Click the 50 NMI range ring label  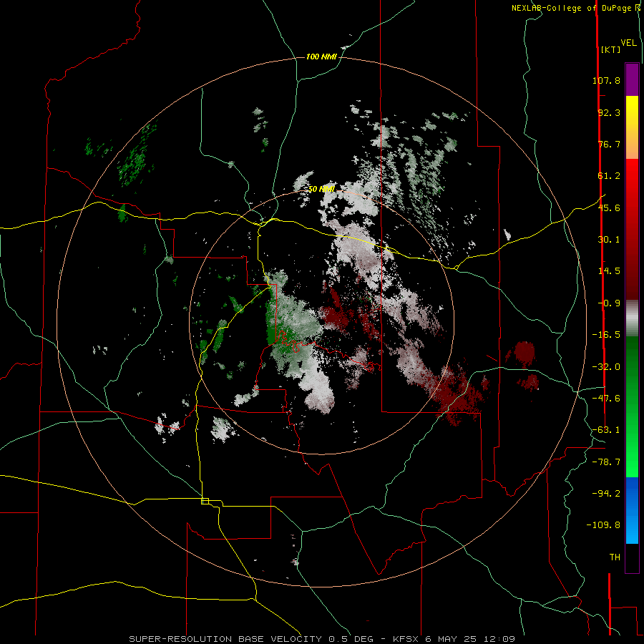[x=321, y=189]
